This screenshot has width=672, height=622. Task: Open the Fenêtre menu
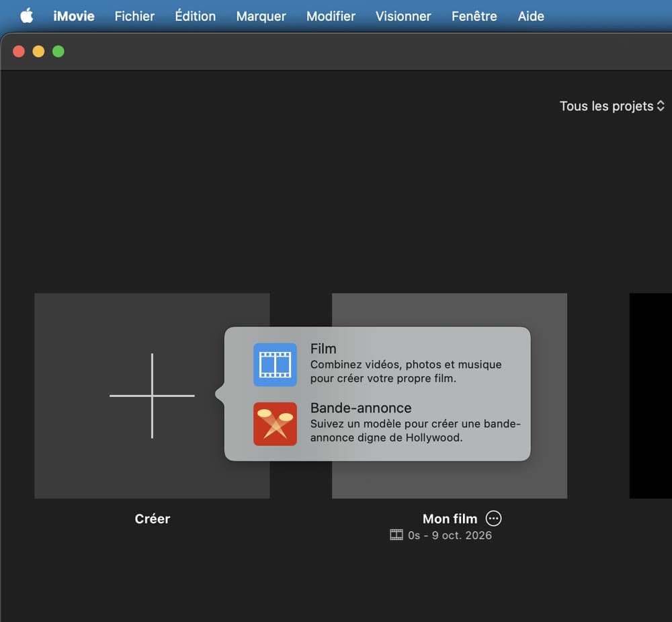click(474, 16)
